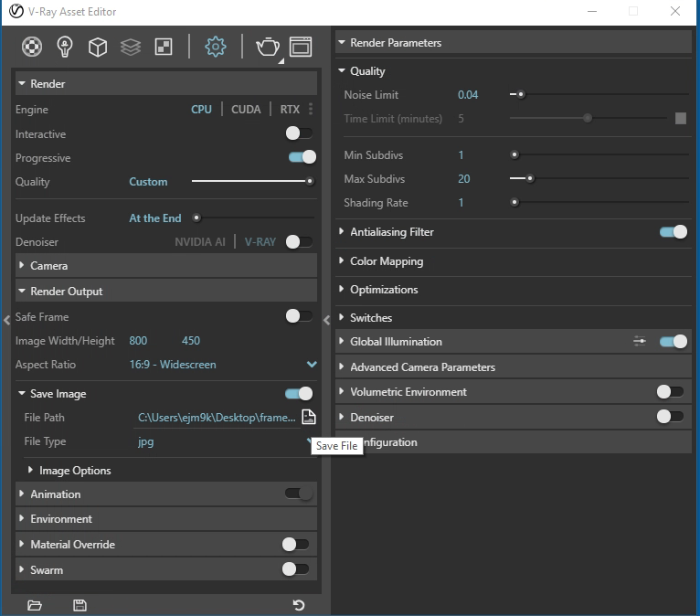Viewport: 700px width, 616px height.
Task: Adjust the Noise Limit slider
Action: (x=599, y=94)
